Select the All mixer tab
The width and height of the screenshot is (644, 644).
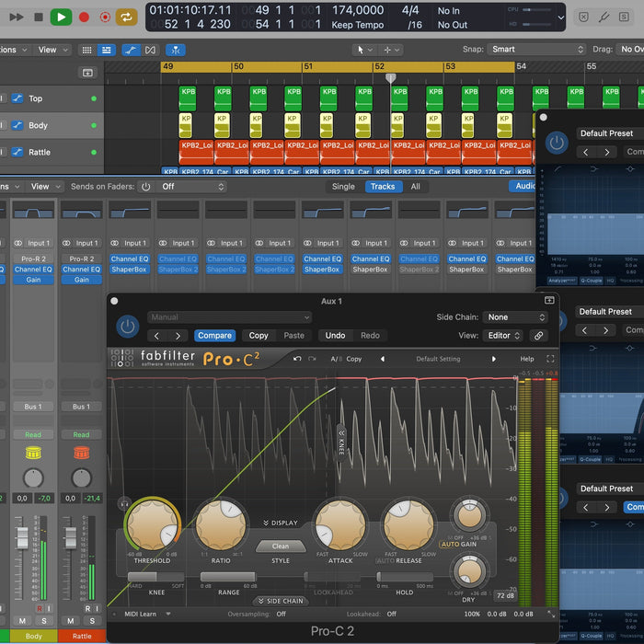[415, 187]
